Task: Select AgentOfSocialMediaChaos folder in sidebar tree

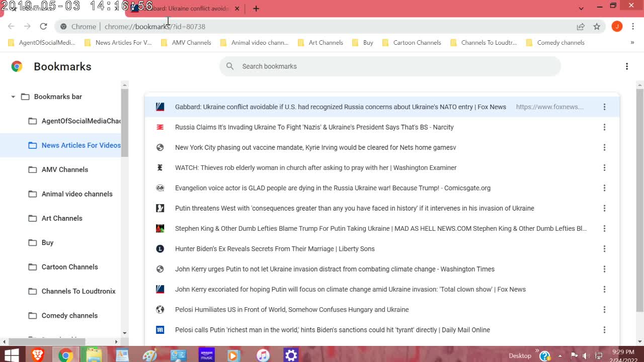Action: point(74,121)
